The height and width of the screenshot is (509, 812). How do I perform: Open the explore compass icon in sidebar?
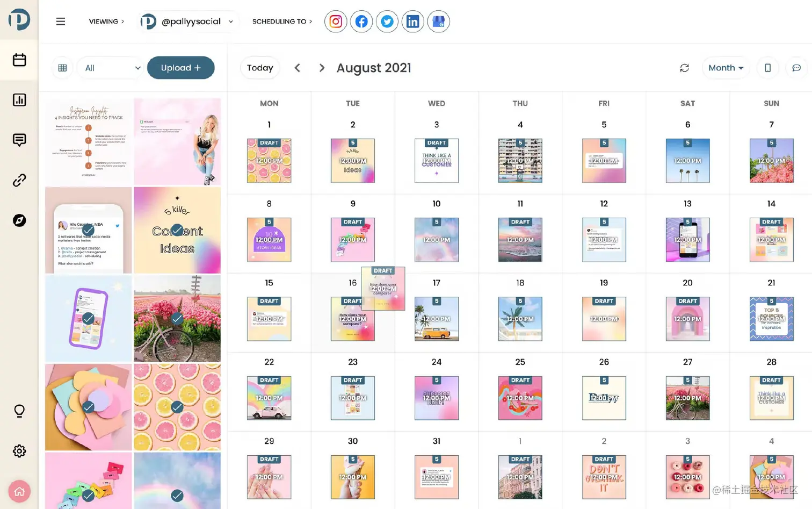tap(19, 220)
